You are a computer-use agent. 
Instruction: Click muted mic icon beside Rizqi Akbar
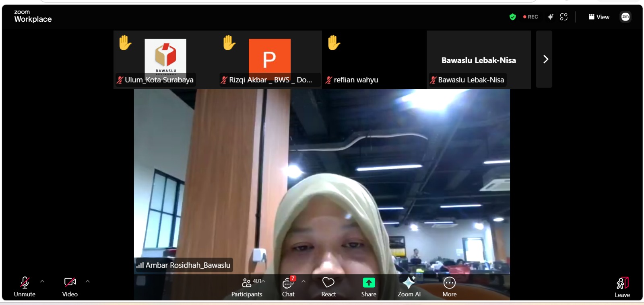coord(224,80)
